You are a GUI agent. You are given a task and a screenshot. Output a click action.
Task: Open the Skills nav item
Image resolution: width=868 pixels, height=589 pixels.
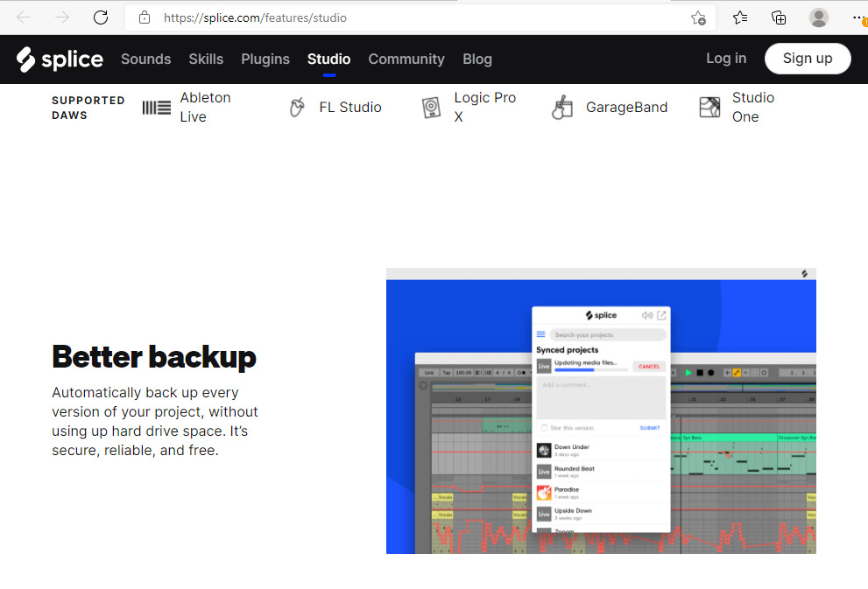[x=206, y=60]
